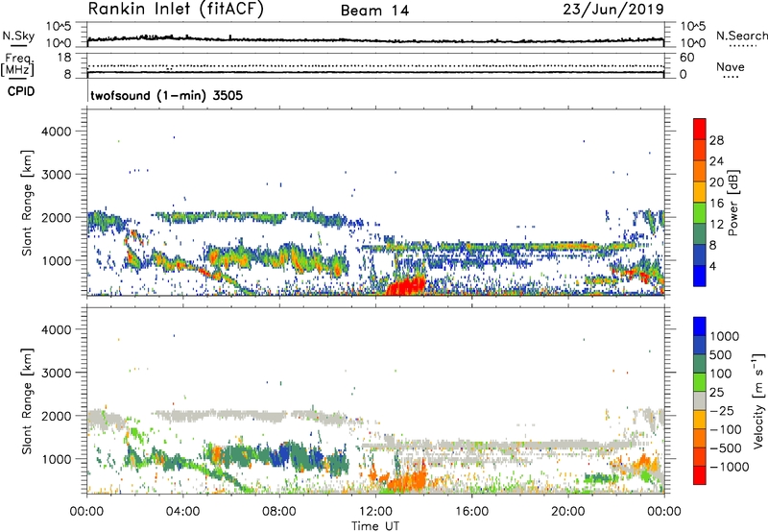768x532 pixels.
Task: Click the "24" tick on Power colorbar
Action: [x=716, y=161]
